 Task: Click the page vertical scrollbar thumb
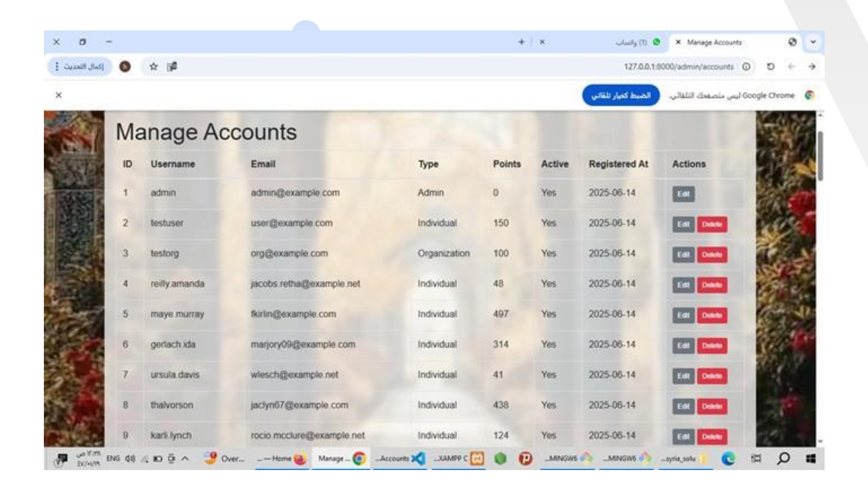820,155
